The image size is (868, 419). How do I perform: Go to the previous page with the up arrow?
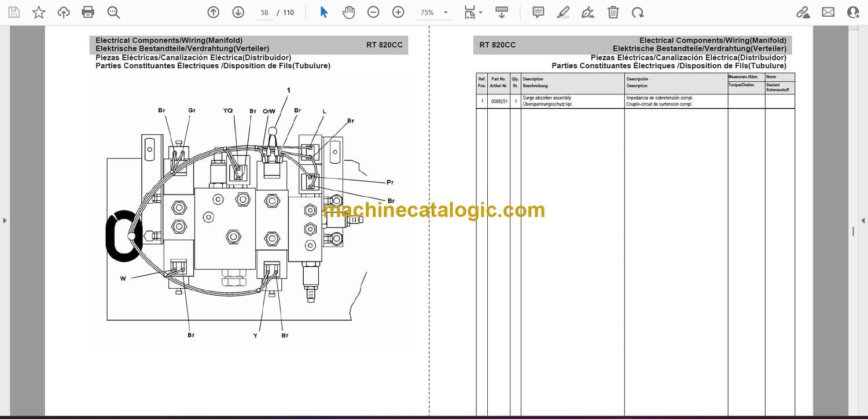[213, 12]
